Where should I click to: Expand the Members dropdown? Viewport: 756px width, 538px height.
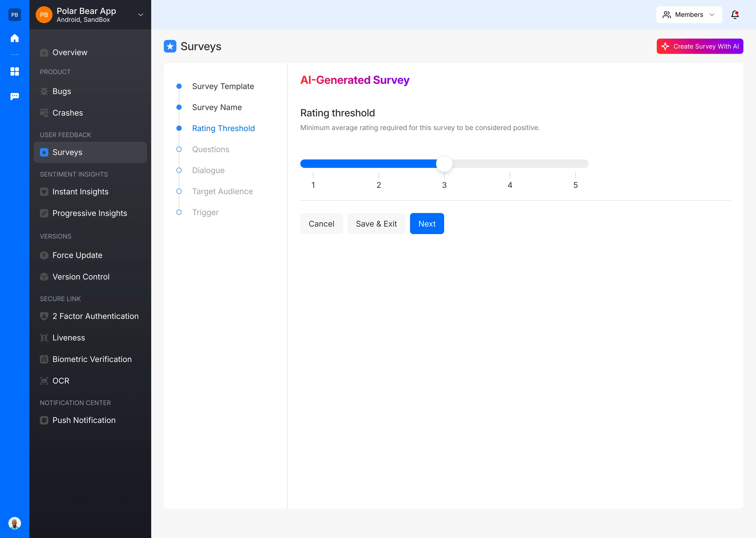[x=689, y=14]
